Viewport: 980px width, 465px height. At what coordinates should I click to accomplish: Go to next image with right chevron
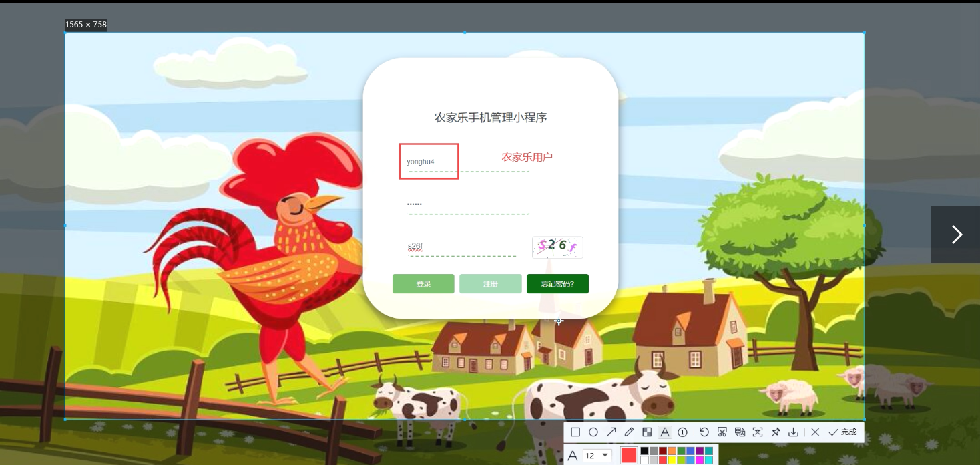956,235
